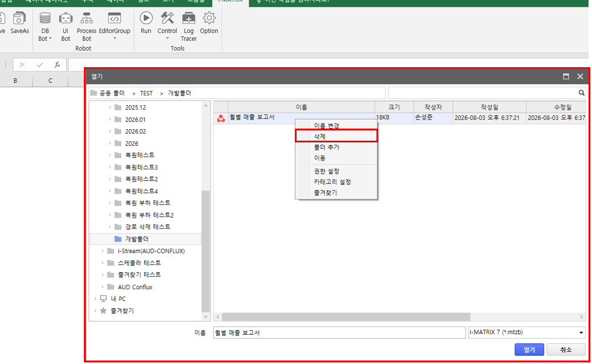The height and width of the screenshot is (364, 592).
Task: Open the Control tools menu
Action: pyautogui.click(x=167, y=26)
